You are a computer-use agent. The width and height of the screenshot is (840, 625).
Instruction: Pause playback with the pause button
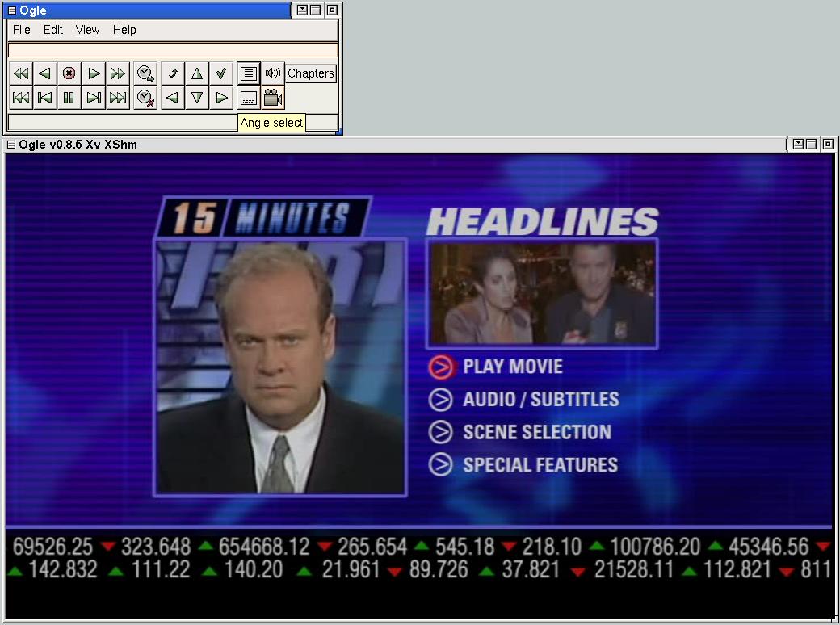click(69, 98)
